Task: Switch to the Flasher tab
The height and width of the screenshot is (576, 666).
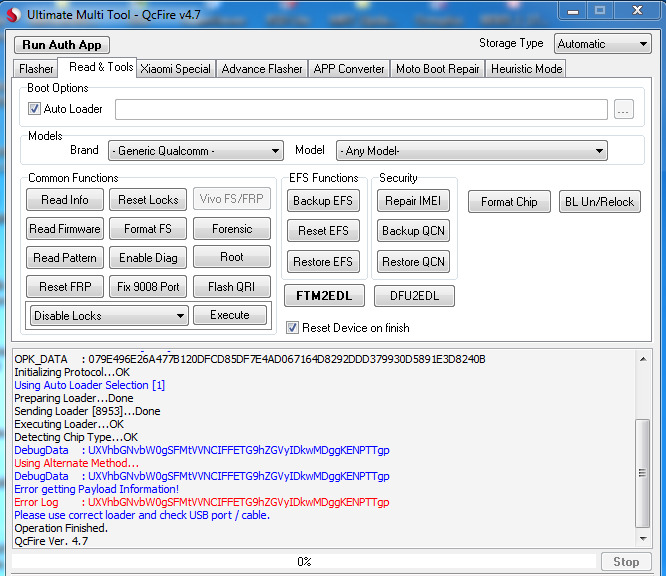Action: [x=36, y=69]
